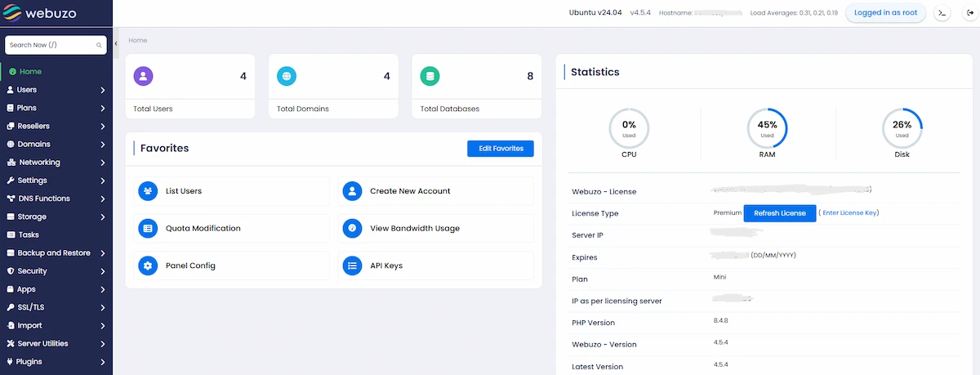Click the Create New Account icon
Viewport: 980px width, 375px height.
pyautogui.click(x=352, y=191)
